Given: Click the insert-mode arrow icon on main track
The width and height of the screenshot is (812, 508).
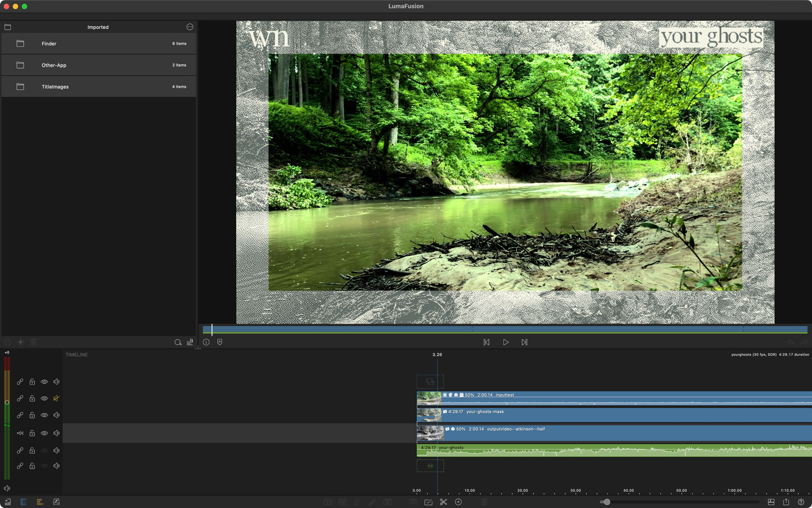Looking at the screenshot, I should click(x=20, y=433).
